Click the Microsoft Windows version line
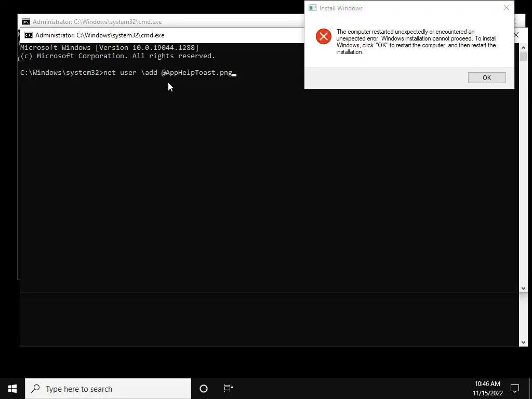 click(110, 47)
